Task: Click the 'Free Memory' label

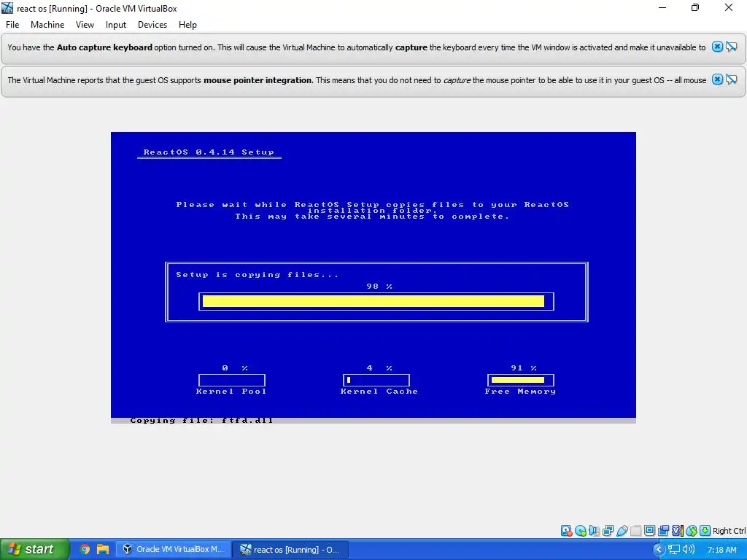Action: pos(520,392)
